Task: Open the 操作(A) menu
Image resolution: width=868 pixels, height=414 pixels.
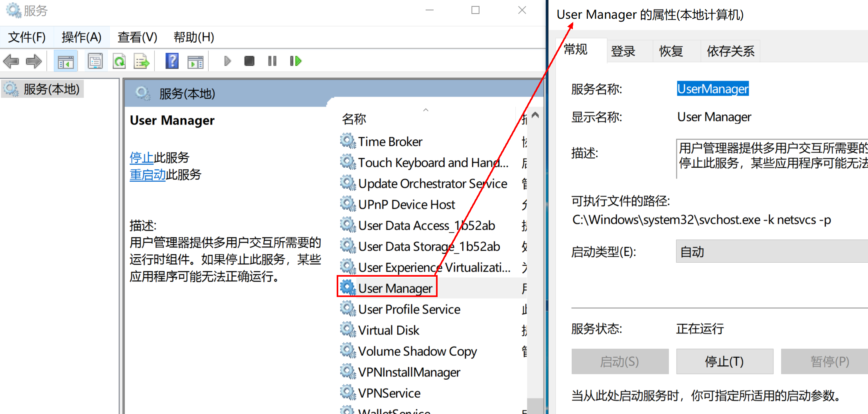Action: click(x=81, y=37)
